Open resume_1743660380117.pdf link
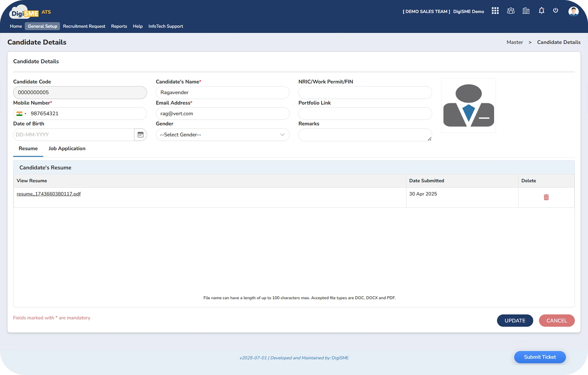The image size is (588, 375). point(49,194)
